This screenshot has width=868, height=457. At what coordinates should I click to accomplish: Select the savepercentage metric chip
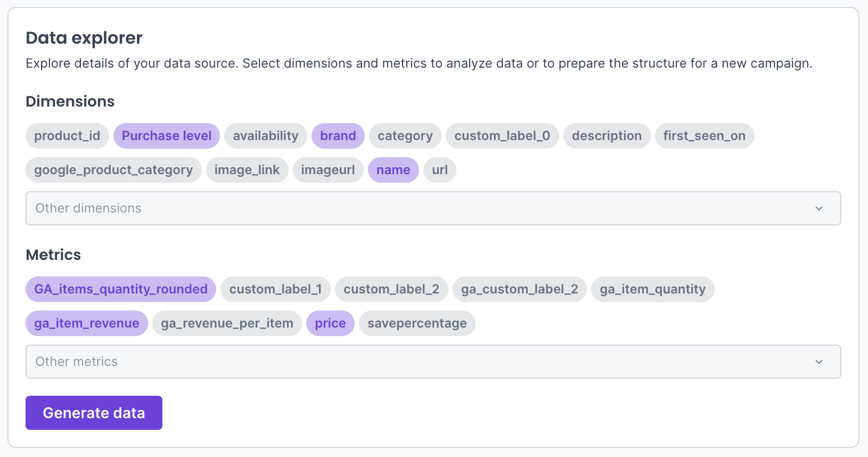417,323
